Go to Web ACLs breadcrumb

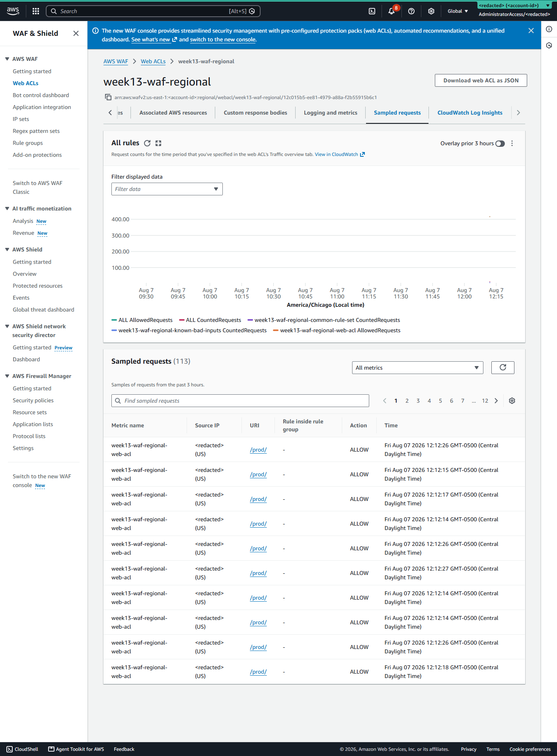[153, 61]
